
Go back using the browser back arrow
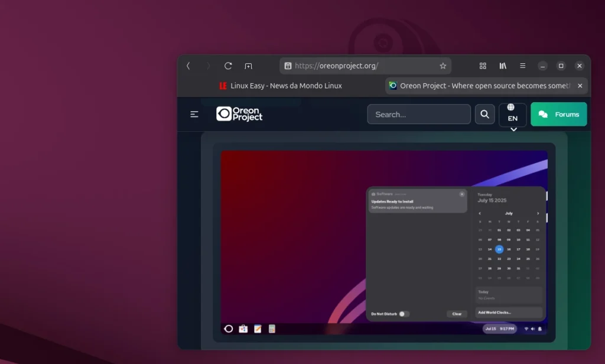188,66
